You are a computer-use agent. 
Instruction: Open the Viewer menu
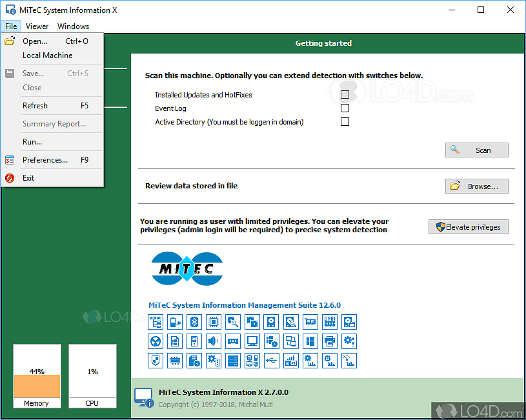37,26
